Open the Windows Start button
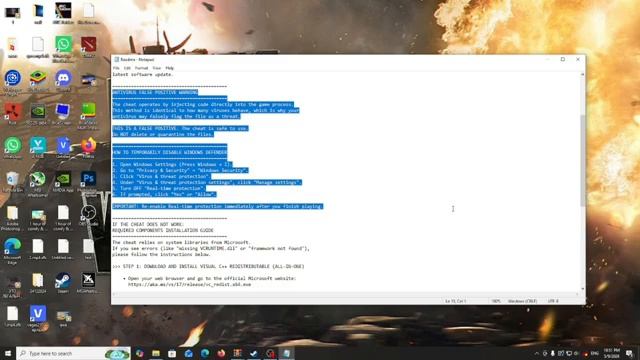This screenshot has width=640, height=360. tap(8, 353)
